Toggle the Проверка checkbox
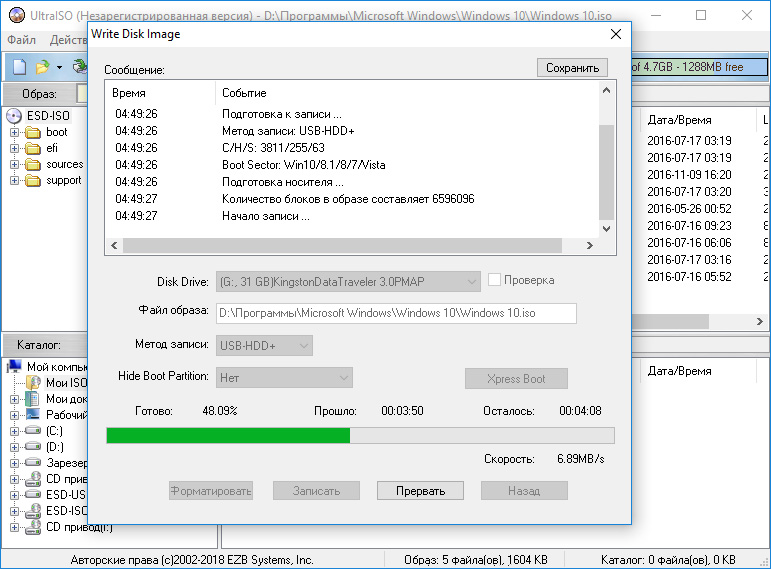 click(x=494, y=280)
